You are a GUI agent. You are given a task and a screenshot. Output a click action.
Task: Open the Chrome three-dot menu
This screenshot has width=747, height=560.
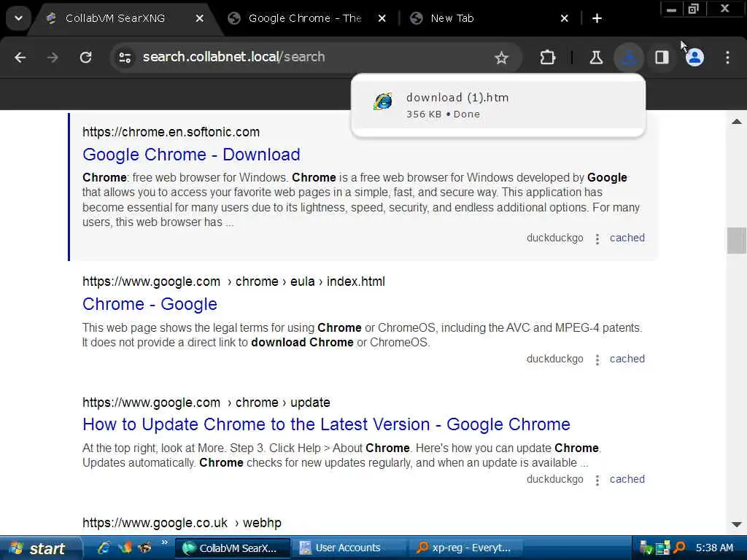click(727, 58)
